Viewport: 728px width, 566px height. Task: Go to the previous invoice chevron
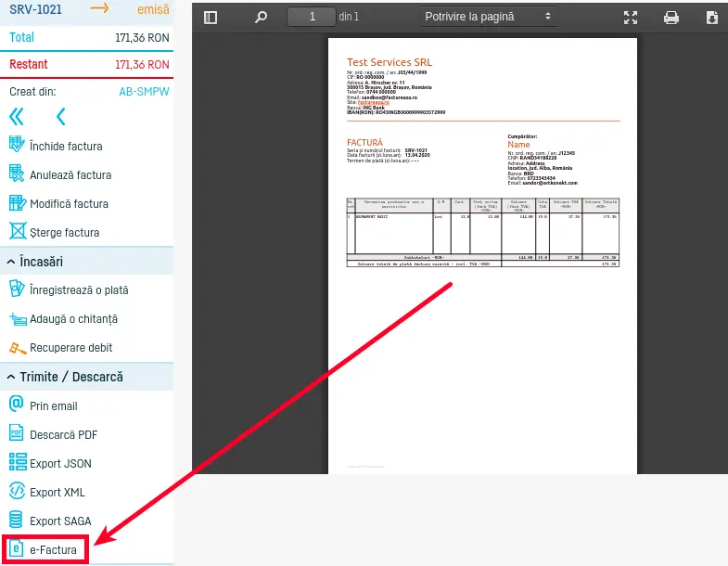click(x=61, y=117)
